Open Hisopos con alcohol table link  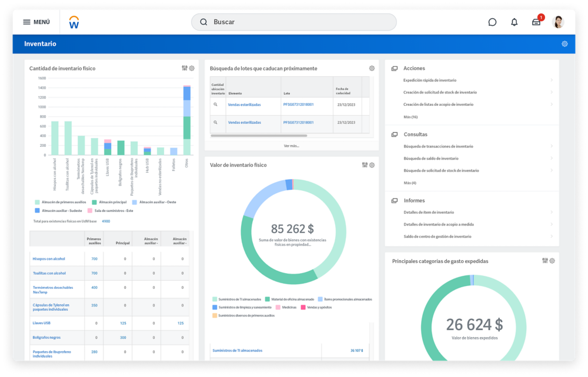point(49,259)
